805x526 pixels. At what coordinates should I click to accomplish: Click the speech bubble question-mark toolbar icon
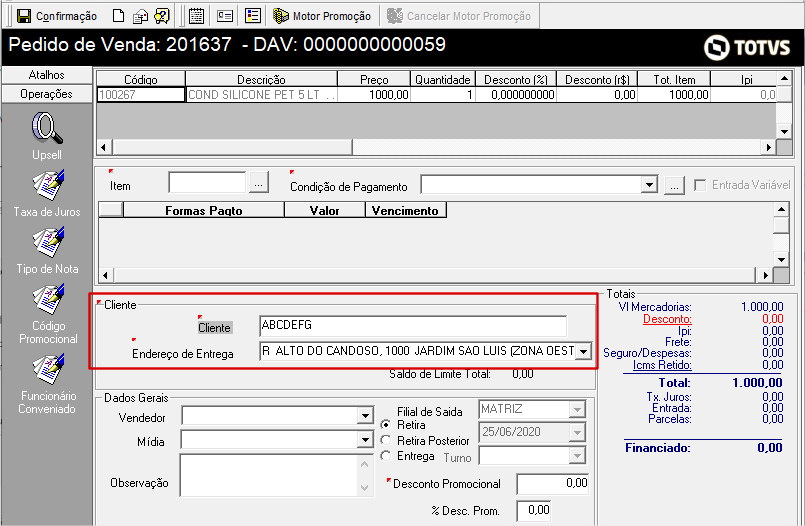162,16
